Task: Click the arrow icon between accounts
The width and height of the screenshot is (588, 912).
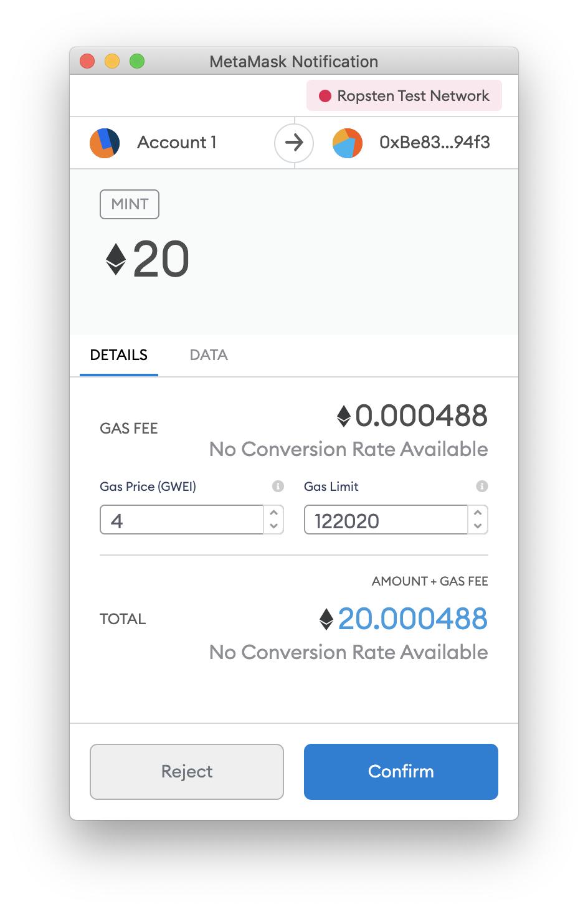Action: (x=294, y=143)
